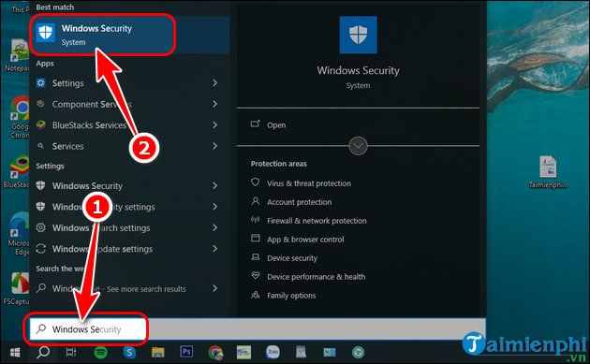Click large Windows Security tile in preview pane

click(358, 35)
